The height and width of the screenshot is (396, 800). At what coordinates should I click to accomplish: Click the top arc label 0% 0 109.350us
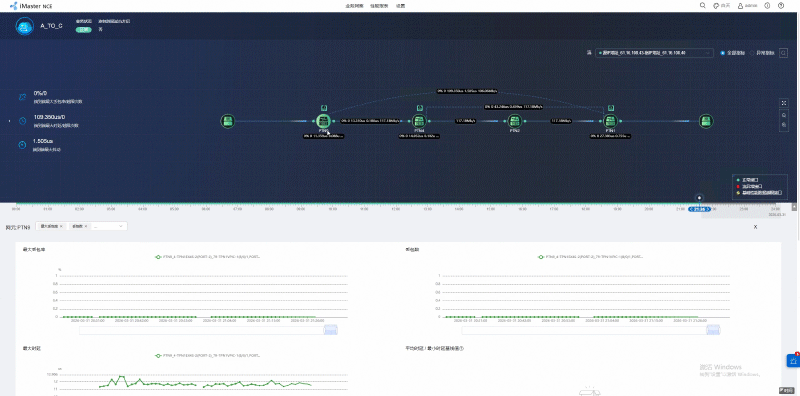467,91
